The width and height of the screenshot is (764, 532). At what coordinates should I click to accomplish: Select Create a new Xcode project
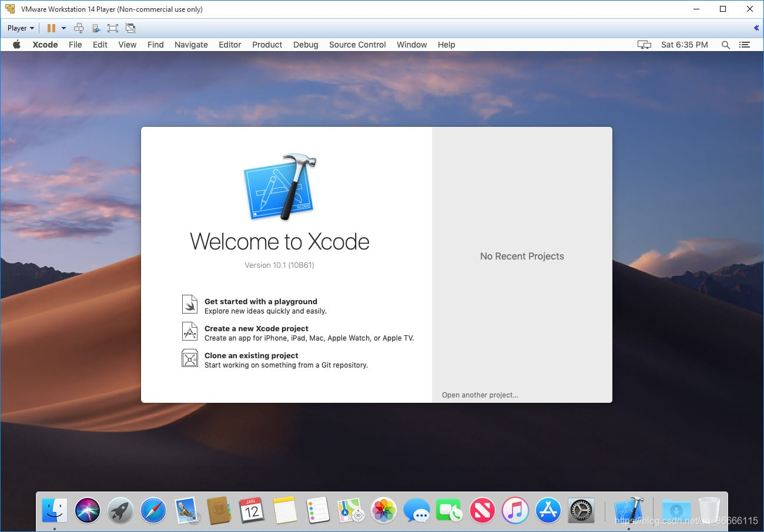(x=256, y=328)
